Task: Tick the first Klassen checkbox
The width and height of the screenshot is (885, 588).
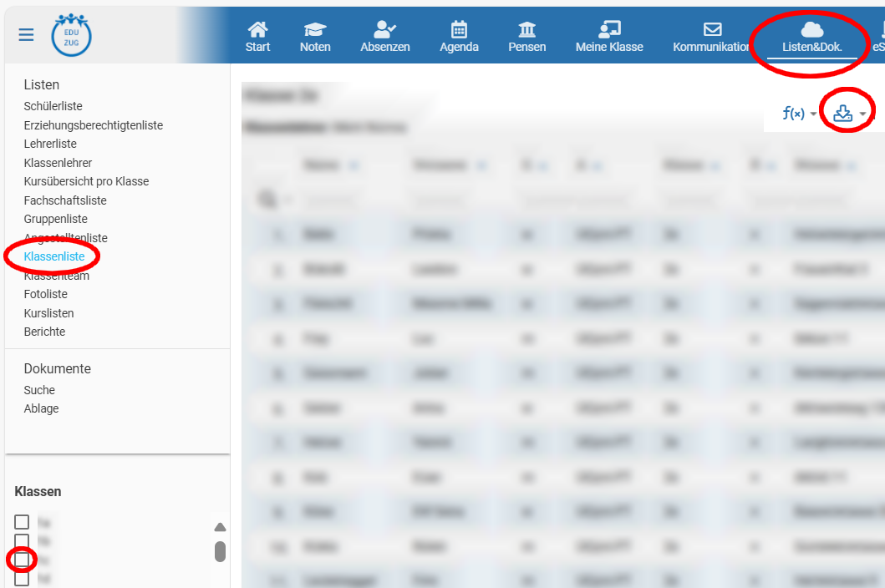Action: (x=22, y=522)
